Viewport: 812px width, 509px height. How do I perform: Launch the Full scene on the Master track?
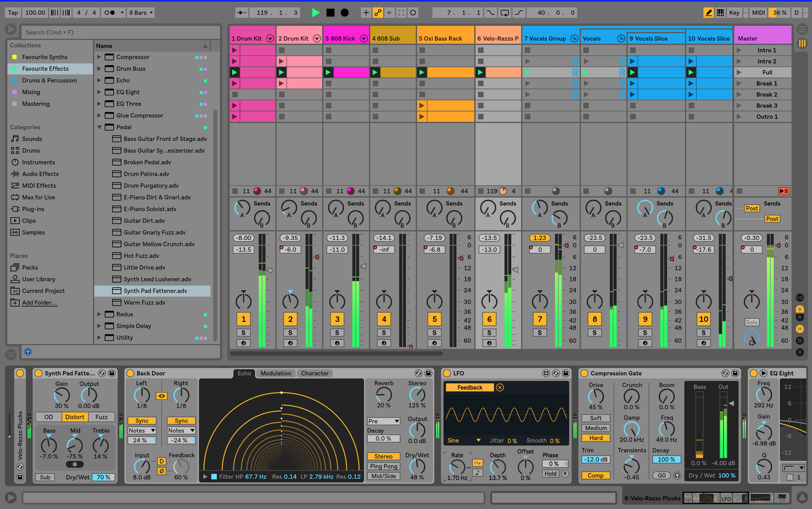739,72
